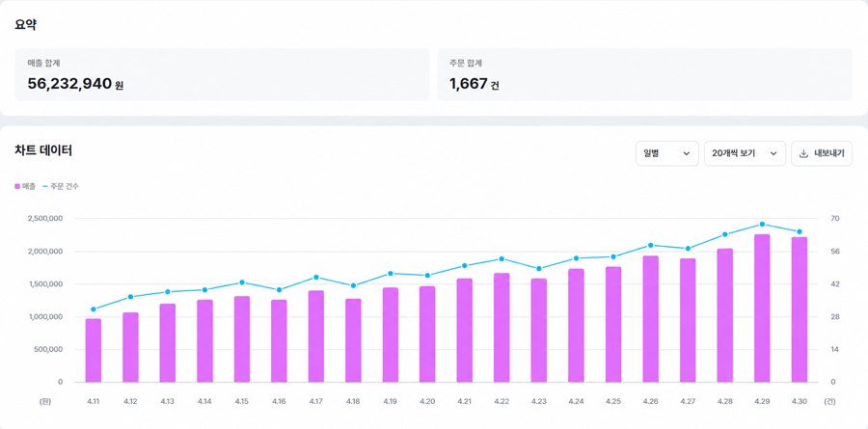
Task: Click the 2,500,000 axis label
Action: click(44, 219)
